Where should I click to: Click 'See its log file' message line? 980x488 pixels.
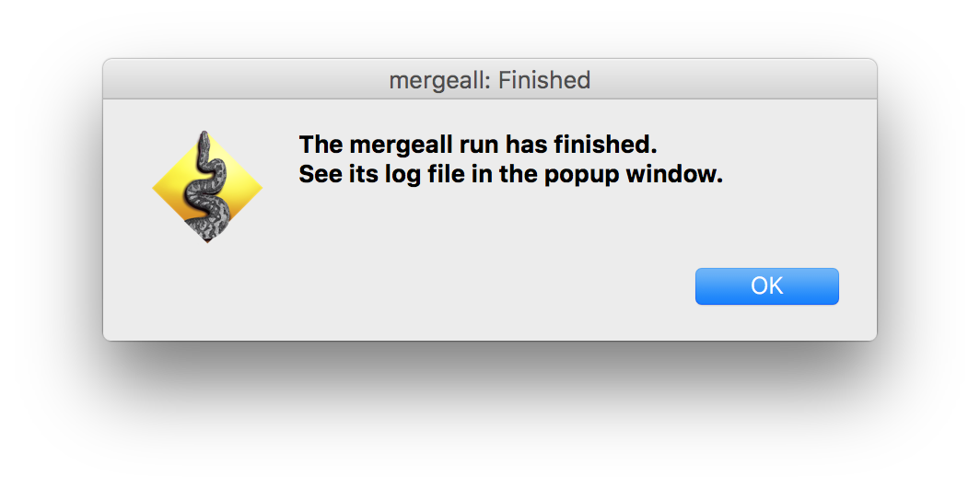(x=511, y=175)
